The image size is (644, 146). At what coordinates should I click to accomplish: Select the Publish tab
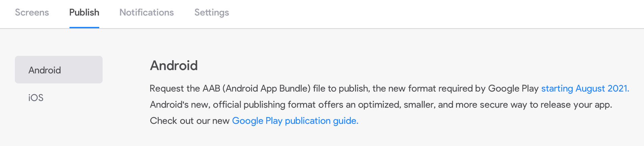(x=84, y=12)
